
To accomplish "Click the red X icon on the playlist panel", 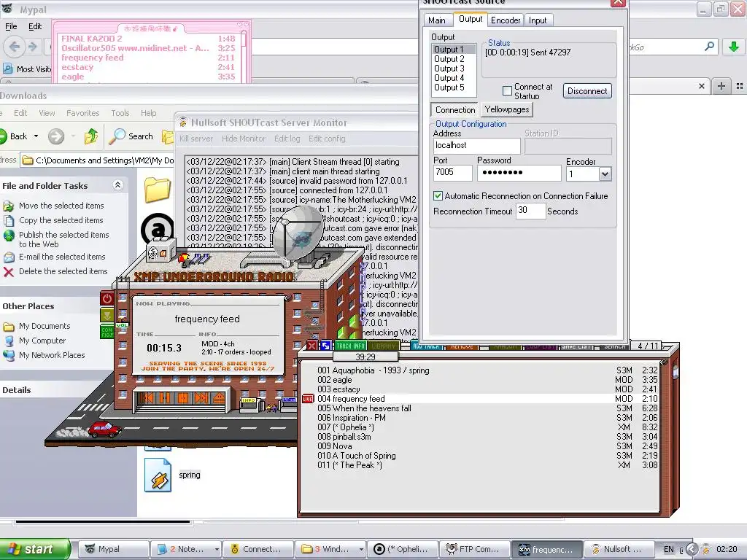I will [x=311, y=346].
